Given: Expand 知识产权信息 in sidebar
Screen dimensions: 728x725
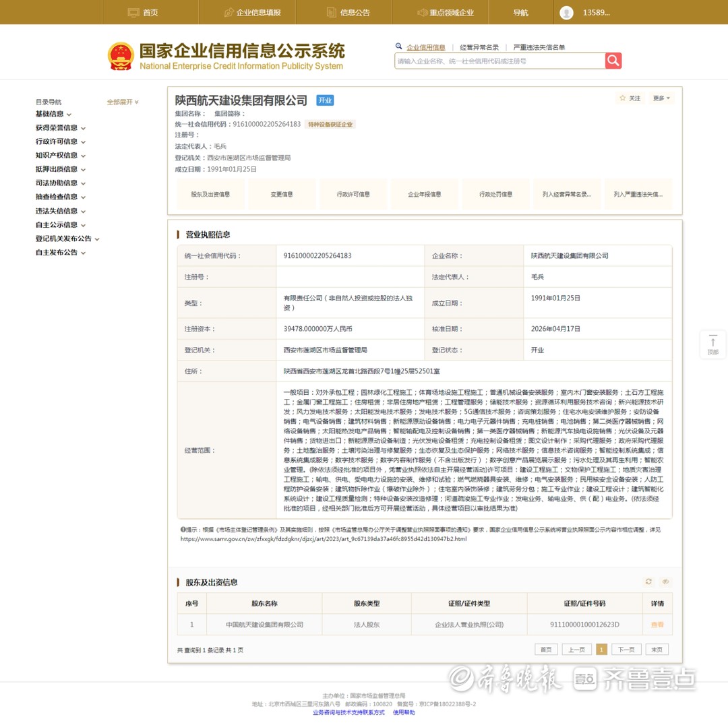Looking at the screenshot, I should 61,155.
